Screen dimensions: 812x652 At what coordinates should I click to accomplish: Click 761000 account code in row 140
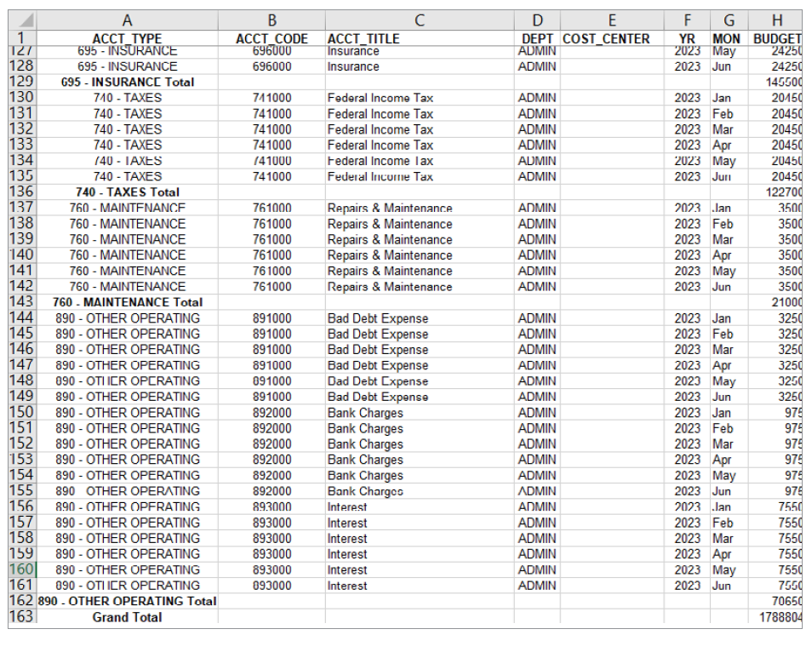(272, 255)
